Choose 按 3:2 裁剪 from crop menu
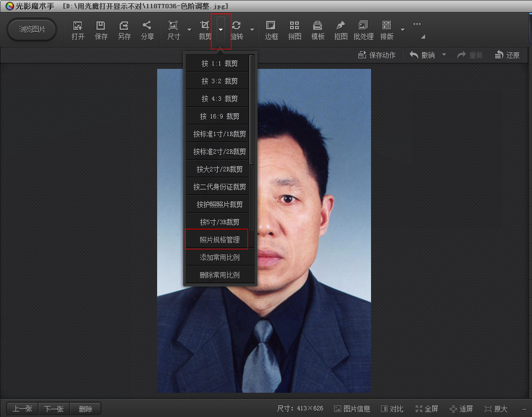 217,81
